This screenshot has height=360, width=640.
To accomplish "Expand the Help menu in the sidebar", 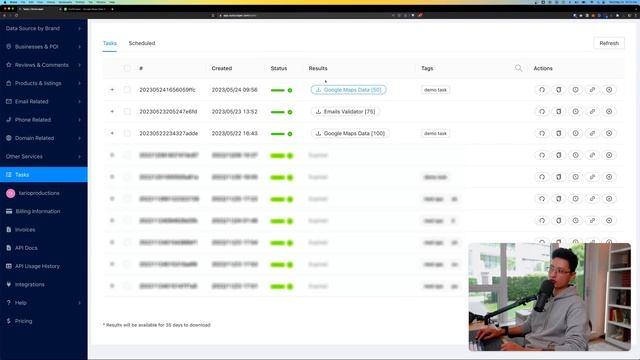I will [43, 303].
